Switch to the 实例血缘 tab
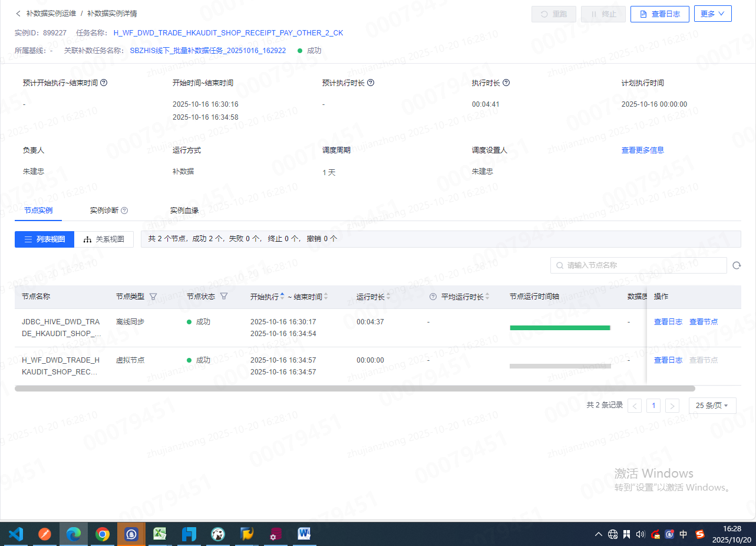 click(x=184, y=210)
